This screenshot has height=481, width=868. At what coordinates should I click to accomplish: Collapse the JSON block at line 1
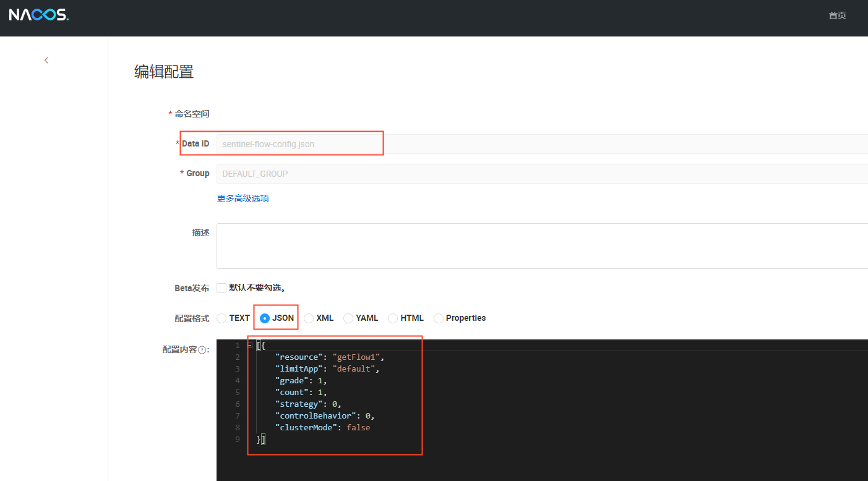click(249, 345)
